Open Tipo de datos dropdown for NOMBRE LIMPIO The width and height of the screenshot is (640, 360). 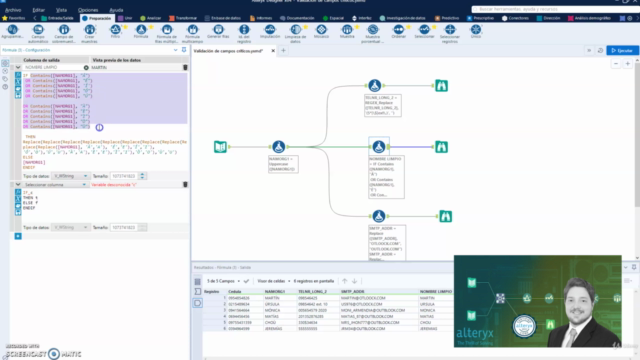[x=70, y=176]
